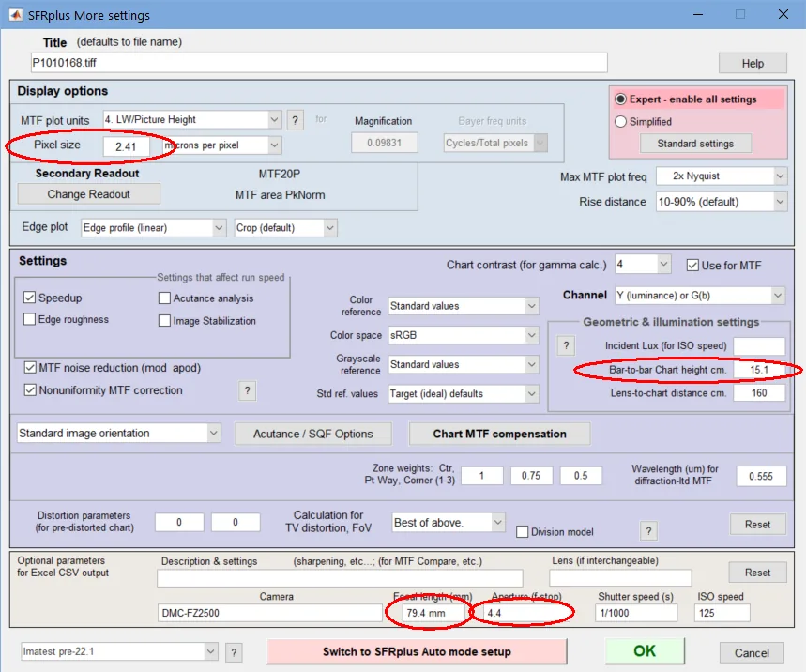Toggle the Acutance analysis checkbox
Image resolution: width=806 pixels, height=672 pixels.
[x=164, y=298]
